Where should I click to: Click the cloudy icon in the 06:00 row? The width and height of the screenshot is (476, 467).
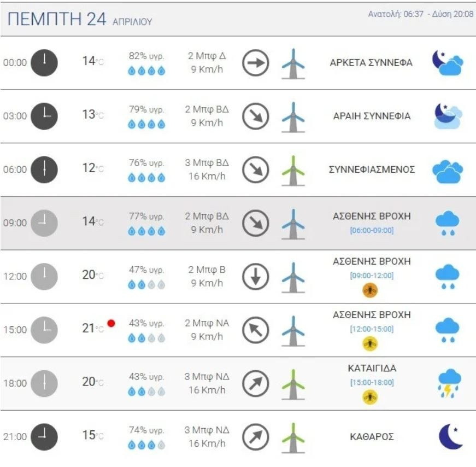448,170
